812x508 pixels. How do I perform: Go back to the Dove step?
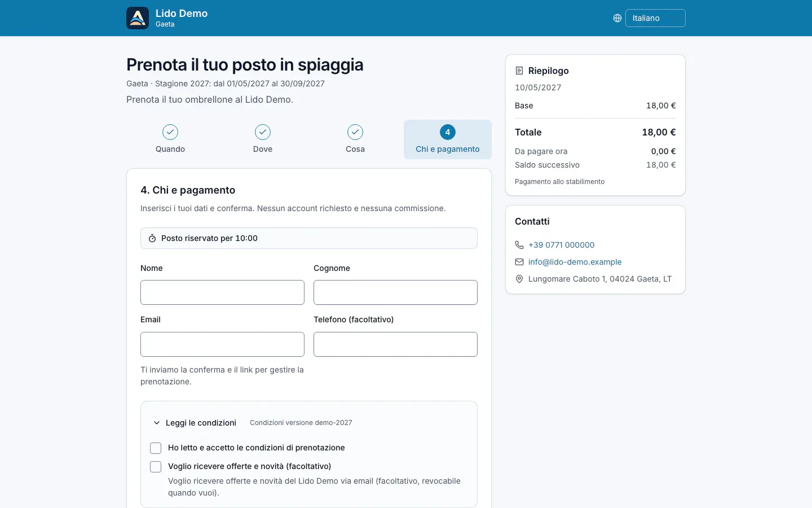pos(263,139)
